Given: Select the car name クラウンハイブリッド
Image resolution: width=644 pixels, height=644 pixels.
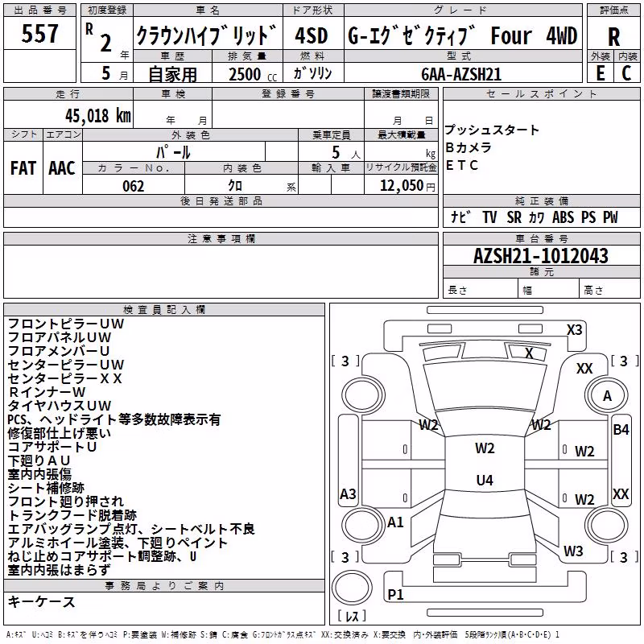Looking at the screenshot, I should (207, 35).
